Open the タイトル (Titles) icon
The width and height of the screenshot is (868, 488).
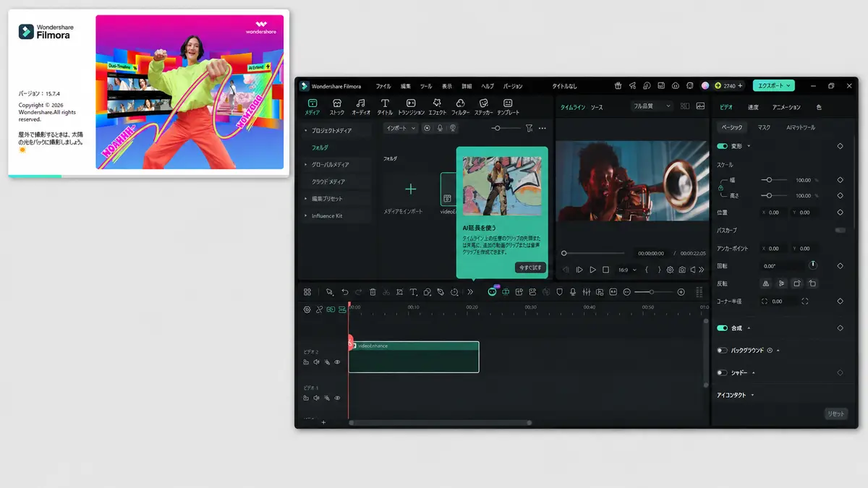[x=385, y=107]
